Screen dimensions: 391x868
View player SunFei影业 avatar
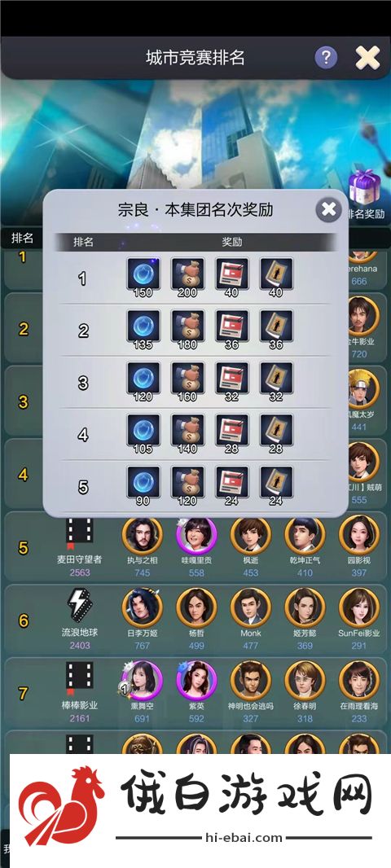click(359, 607)
